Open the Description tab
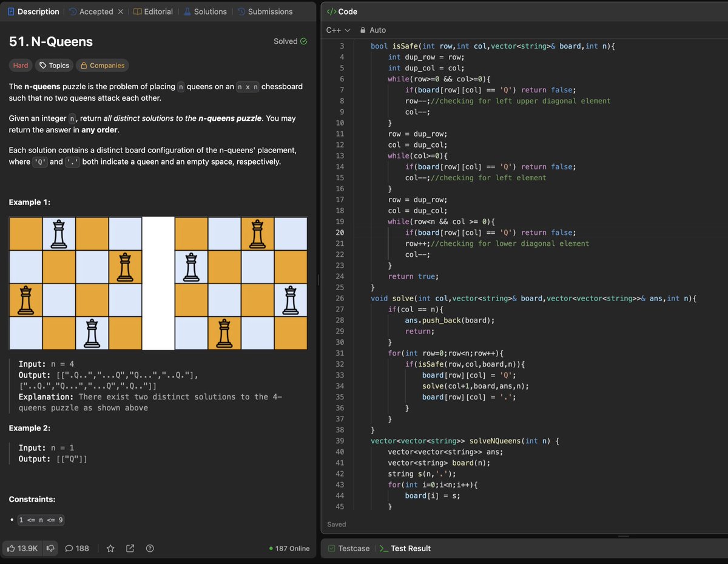This screenshot has height=564, width=728. coord(33,12)
